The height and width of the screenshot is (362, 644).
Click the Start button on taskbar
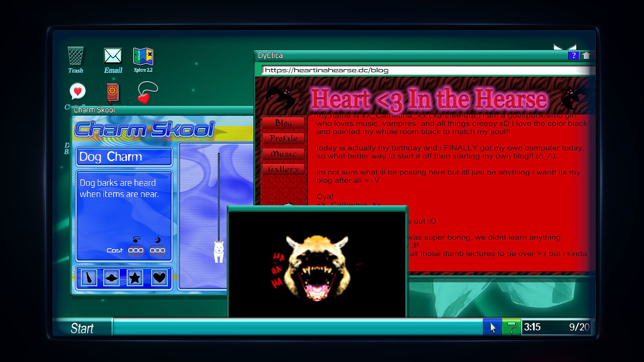point(82,328)
